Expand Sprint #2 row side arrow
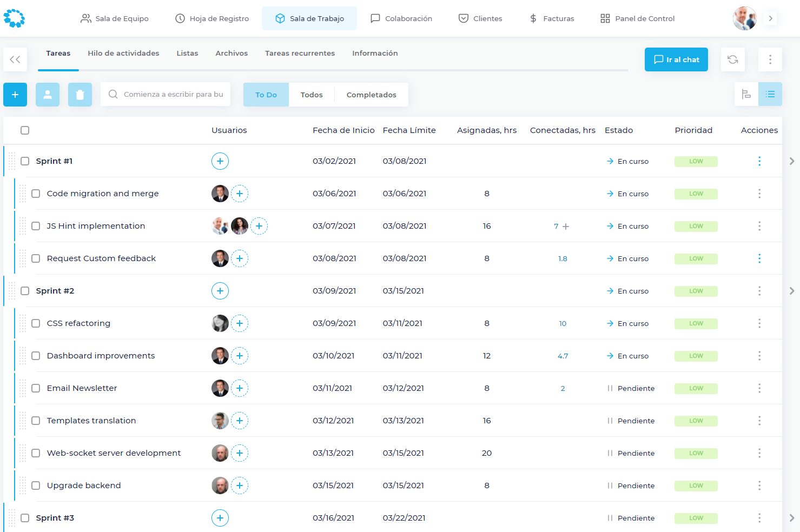 pos(791,291)
